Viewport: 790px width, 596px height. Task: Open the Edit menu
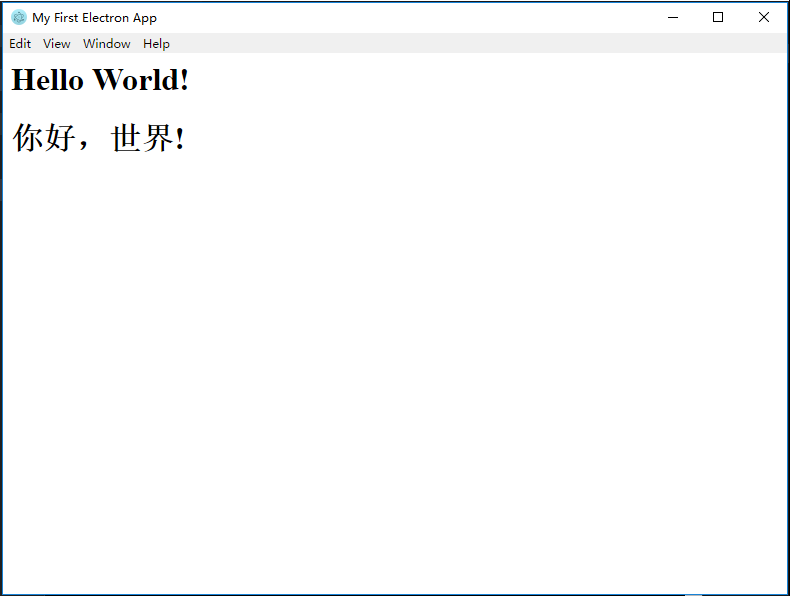[x=20, y=44]
